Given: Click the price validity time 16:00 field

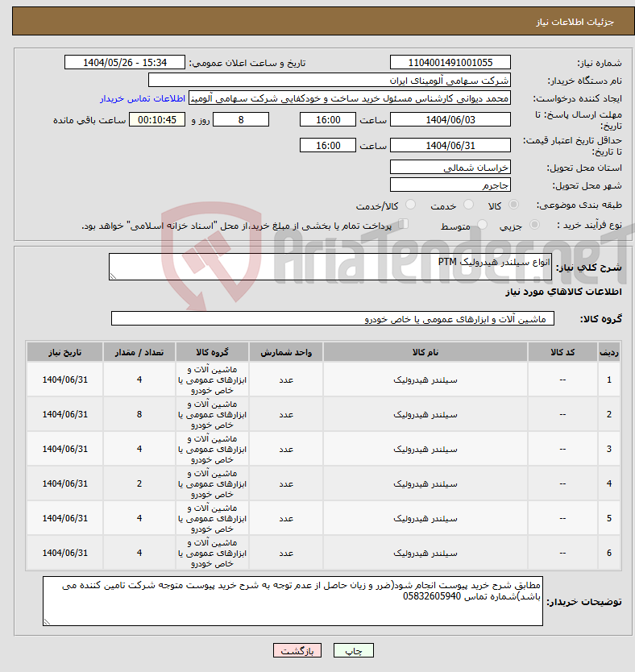Looking at the screenshot, I should pos(328,145).
